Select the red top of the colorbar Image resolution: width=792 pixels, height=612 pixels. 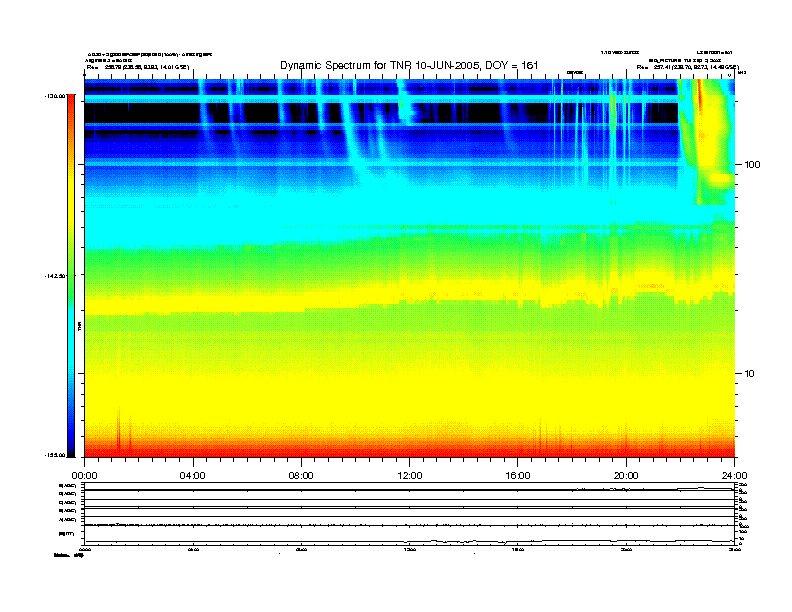click(71, 99)
